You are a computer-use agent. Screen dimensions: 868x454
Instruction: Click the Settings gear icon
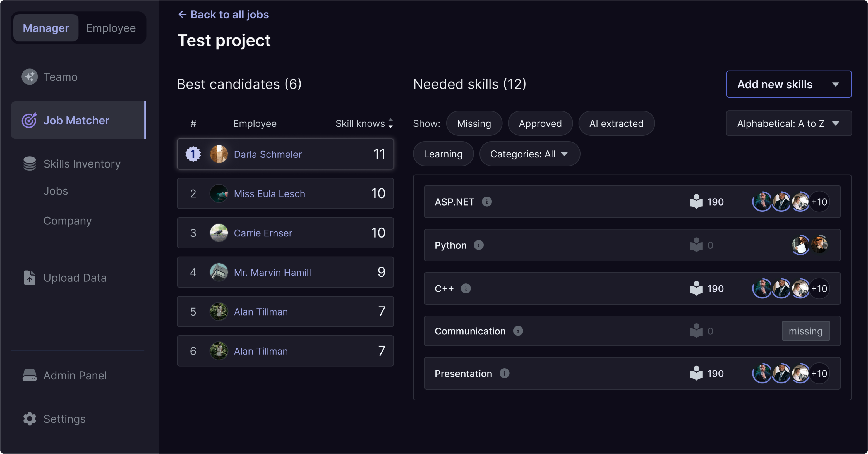pos(30,419)
